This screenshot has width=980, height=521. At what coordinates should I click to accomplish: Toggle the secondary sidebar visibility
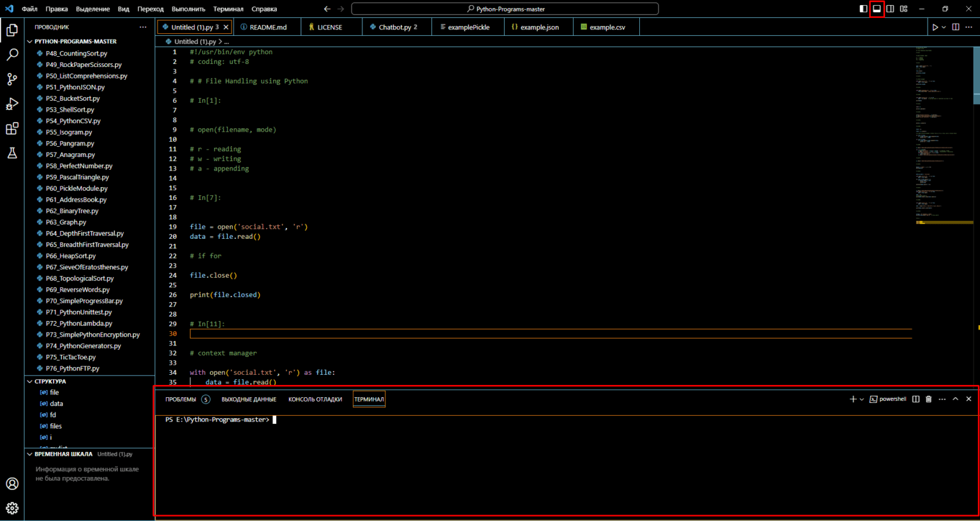click(x=890, y=9)
